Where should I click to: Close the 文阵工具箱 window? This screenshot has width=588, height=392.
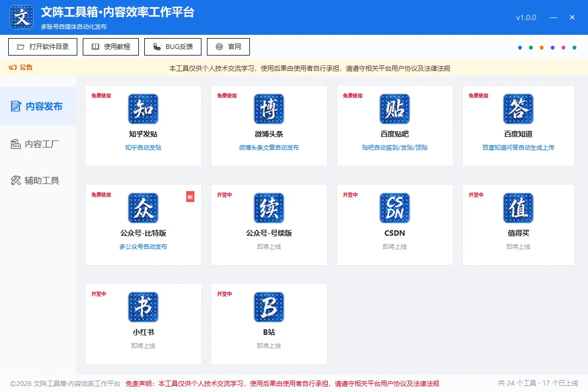tap(572, 17)
